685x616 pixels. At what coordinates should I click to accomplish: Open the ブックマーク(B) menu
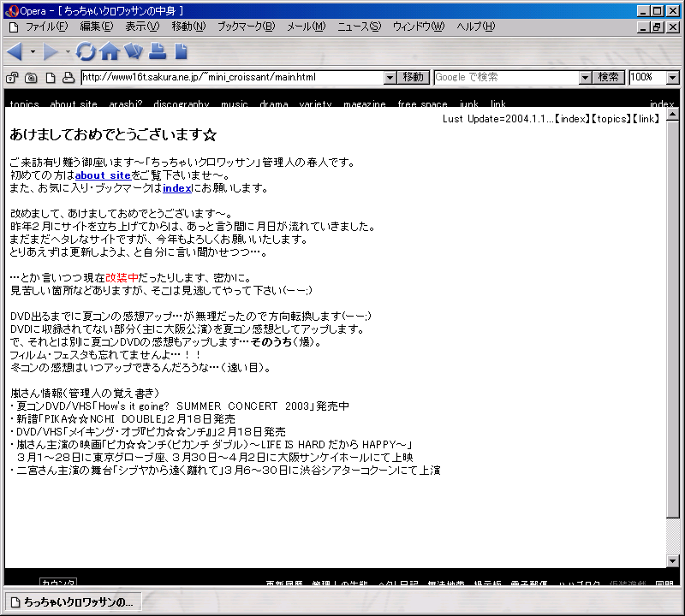click(x=247, y=27)
